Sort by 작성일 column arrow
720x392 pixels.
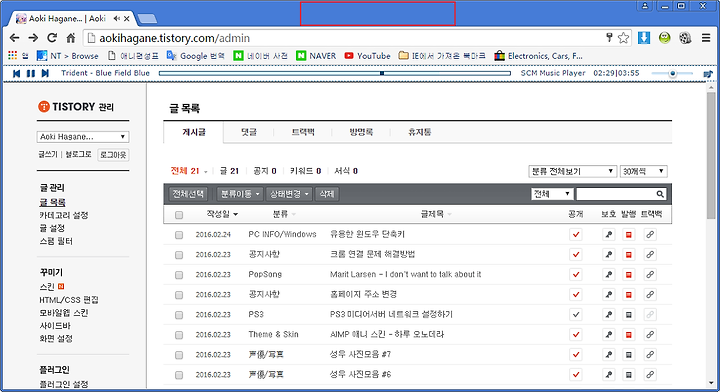(x=236, y=214)
